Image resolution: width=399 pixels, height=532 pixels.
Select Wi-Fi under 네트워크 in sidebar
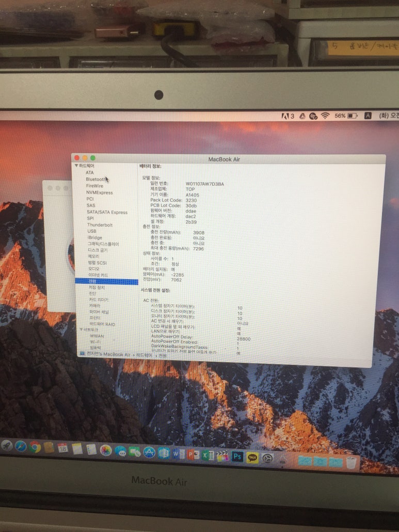click(95, 342)
